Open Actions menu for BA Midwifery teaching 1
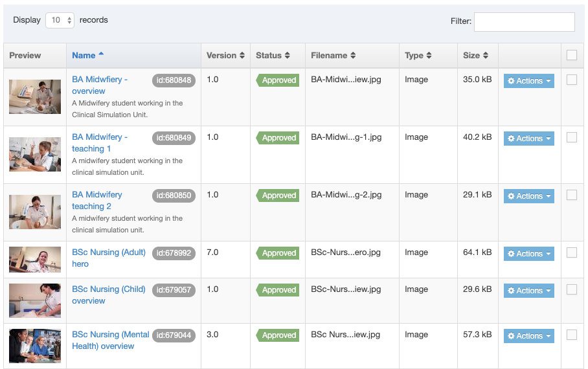The image size is (588, 369). [x=528, y=139]
